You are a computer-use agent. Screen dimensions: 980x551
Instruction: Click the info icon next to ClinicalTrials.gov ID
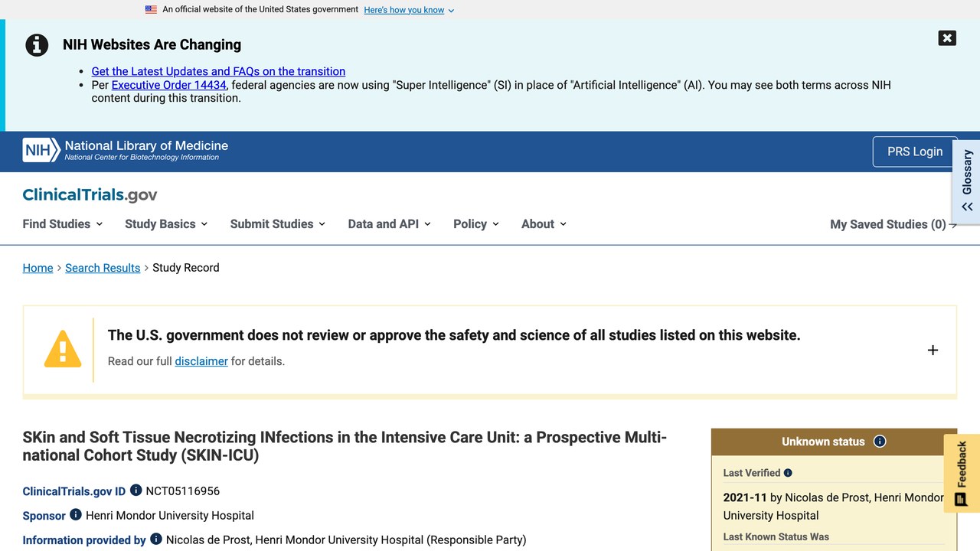(136, 490)
